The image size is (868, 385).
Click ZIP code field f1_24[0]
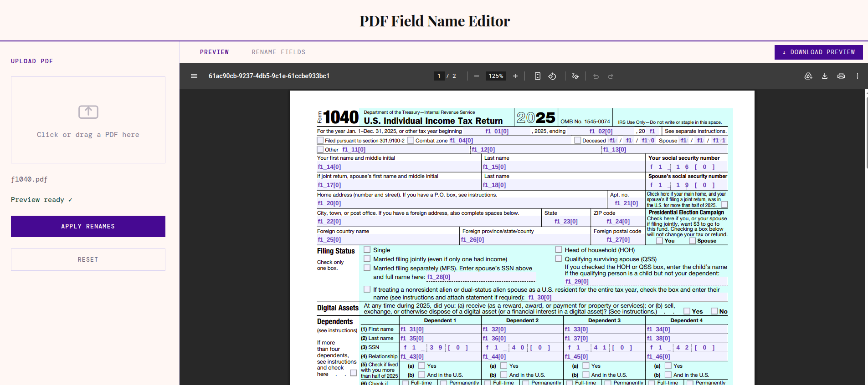pos(618,222)
